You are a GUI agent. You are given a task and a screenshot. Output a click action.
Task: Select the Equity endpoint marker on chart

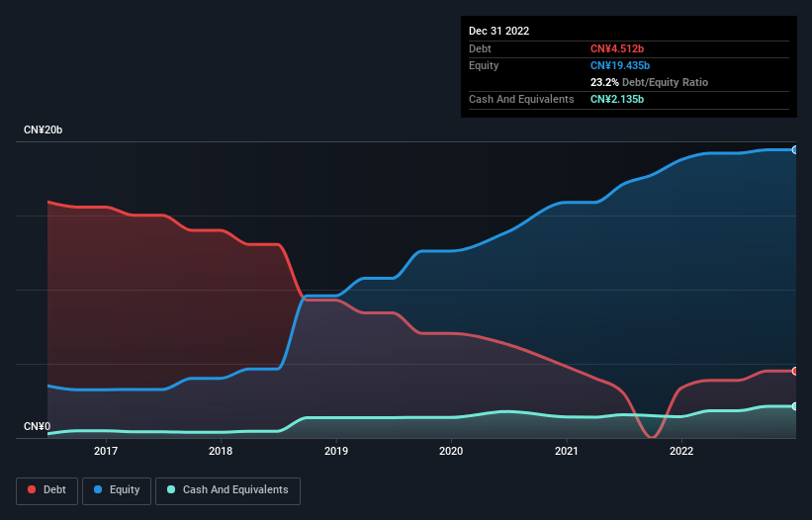[x=795, y=150]
